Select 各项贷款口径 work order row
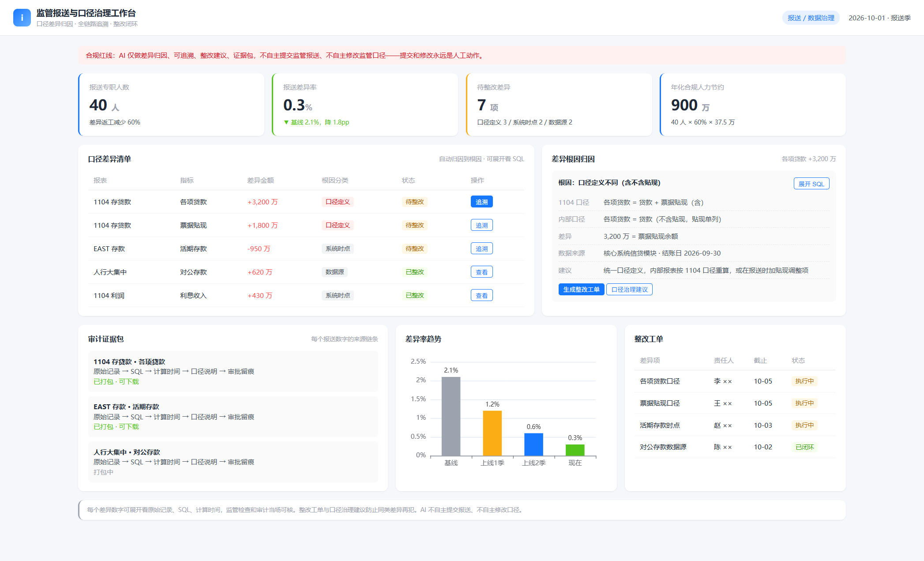The image size is (924, 561). [x=735, y=381]
